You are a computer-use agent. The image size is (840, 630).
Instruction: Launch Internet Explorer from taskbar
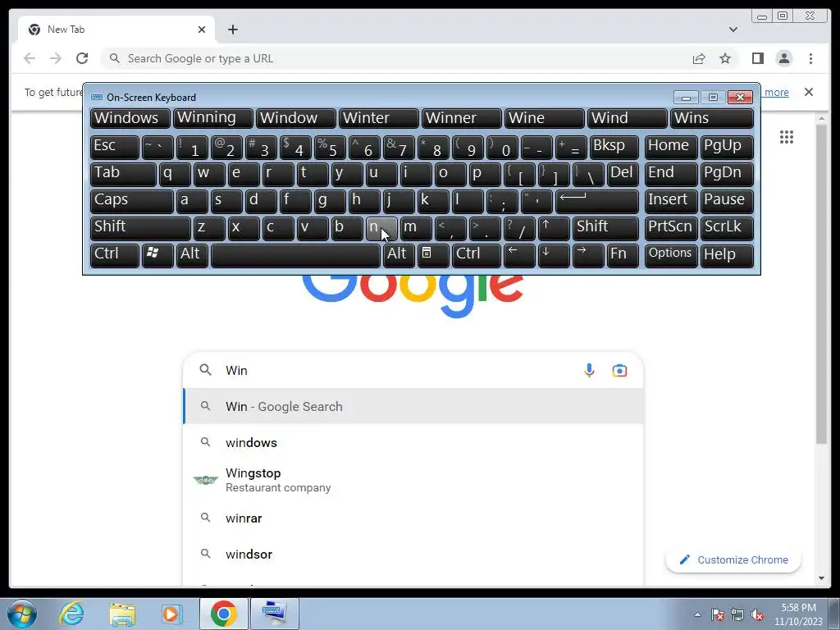pos(71,614)
